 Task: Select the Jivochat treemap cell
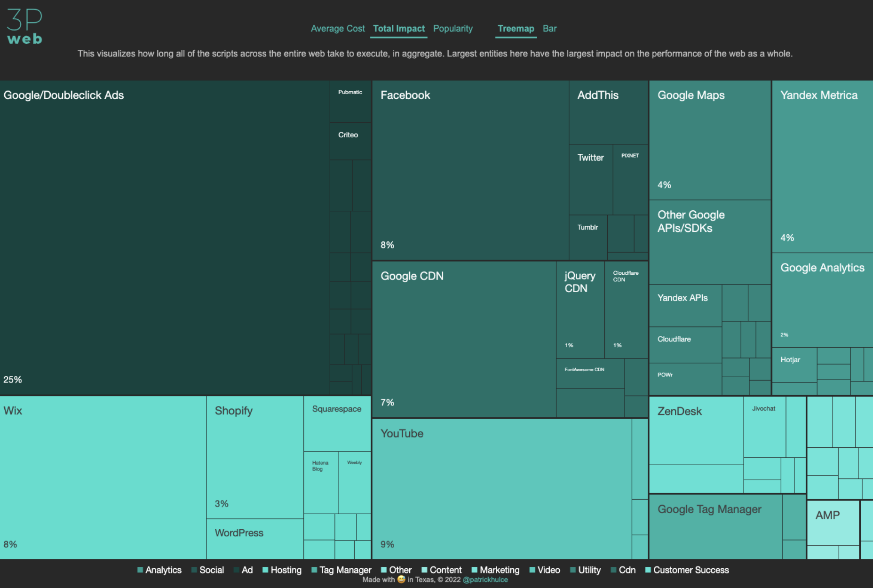click(x=764, y=427)
